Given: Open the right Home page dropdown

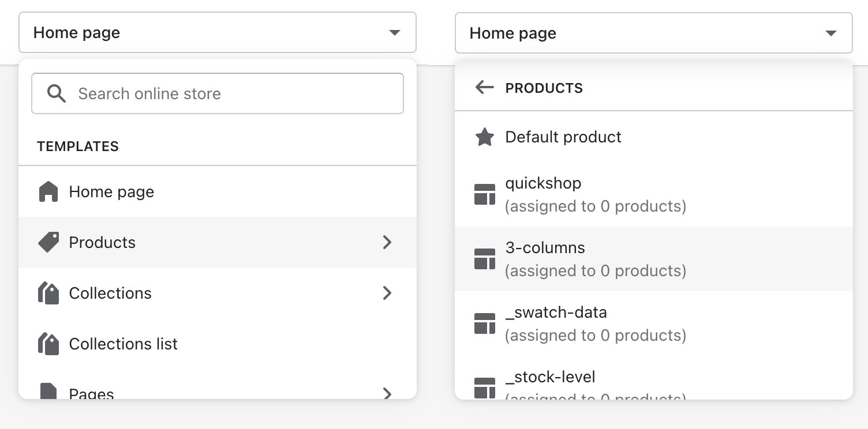Looking at the screenshot, I should 653,33.
